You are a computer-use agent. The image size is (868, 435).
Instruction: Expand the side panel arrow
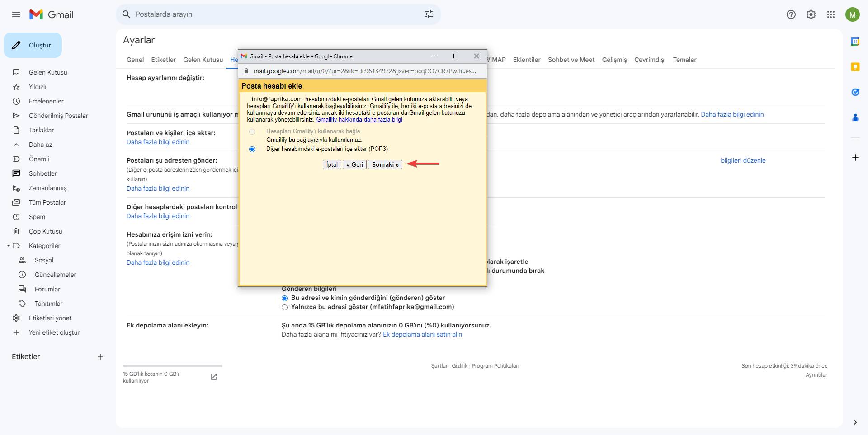pos(855,422)
